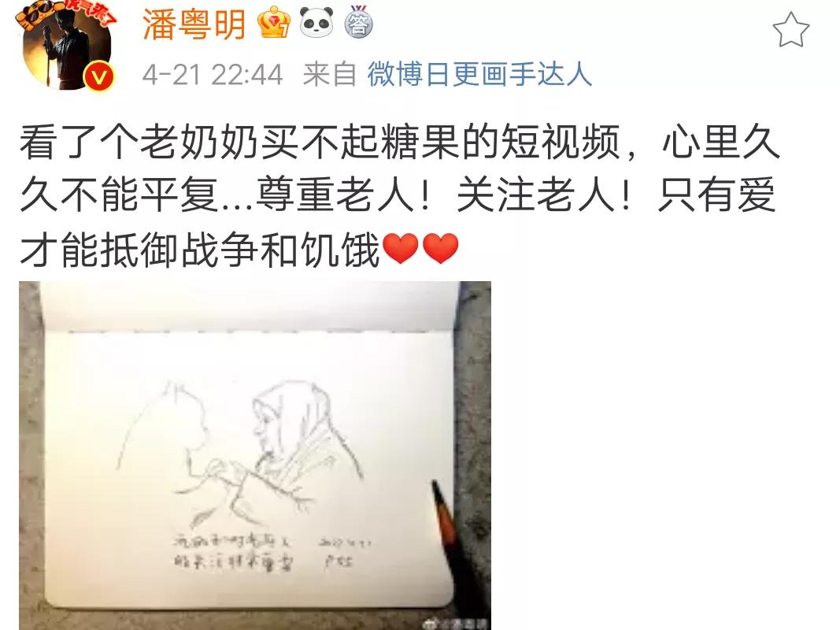The height and width of the screenshot is (630, 840).
Task: Click the first red heart emoji
Action: [x=401, y=249]
